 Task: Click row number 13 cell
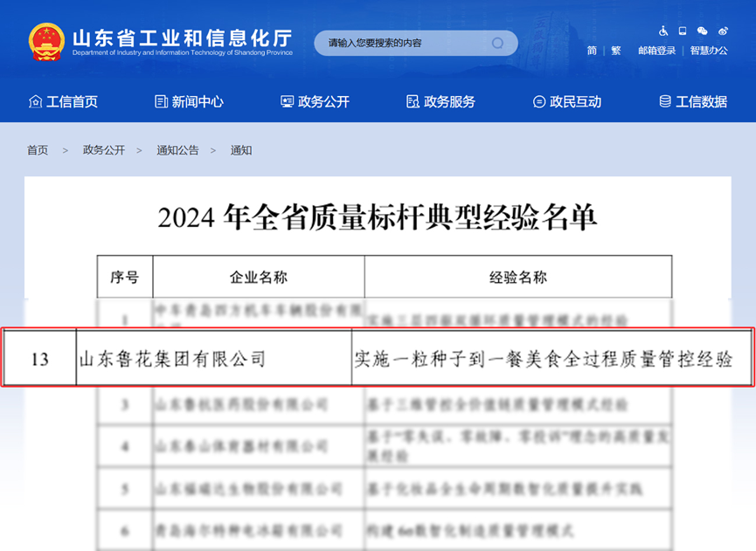[x=40, y=359]
